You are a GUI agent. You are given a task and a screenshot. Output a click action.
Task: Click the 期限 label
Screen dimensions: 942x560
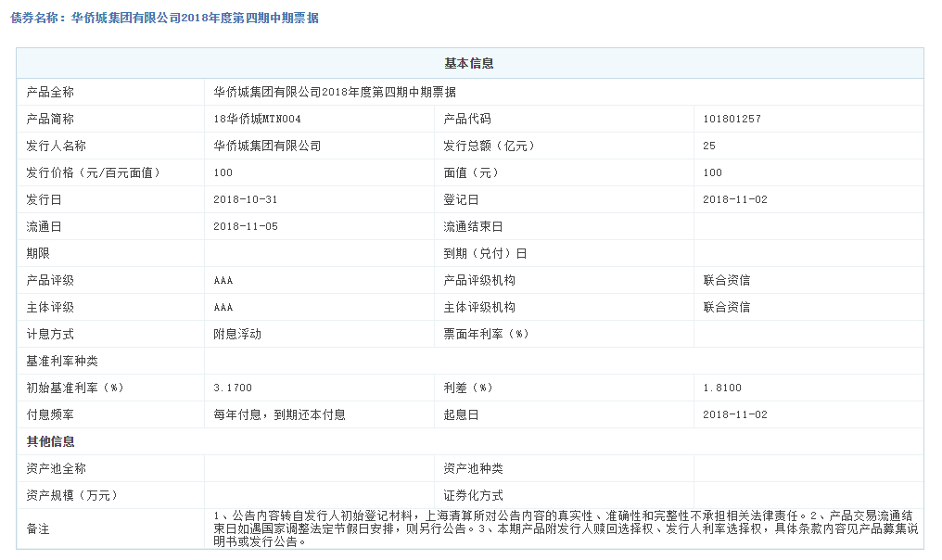click(x=38, y=253)
